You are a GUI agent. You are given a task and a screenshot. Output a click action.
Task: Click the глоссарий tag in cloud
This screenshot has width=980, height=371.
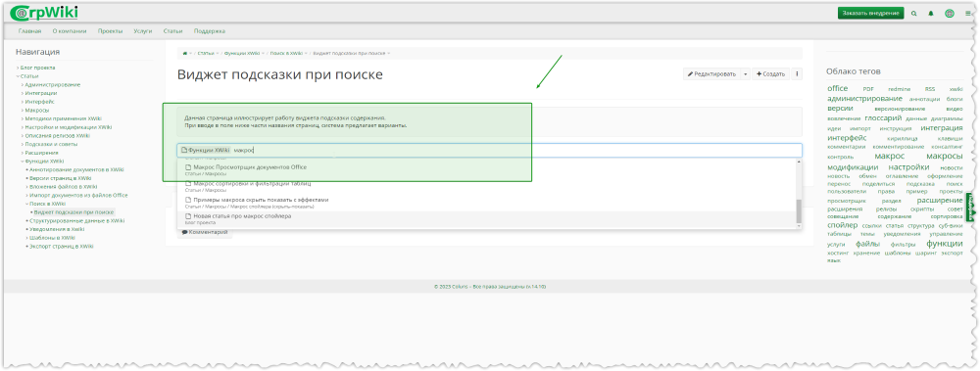coord(883,118)
